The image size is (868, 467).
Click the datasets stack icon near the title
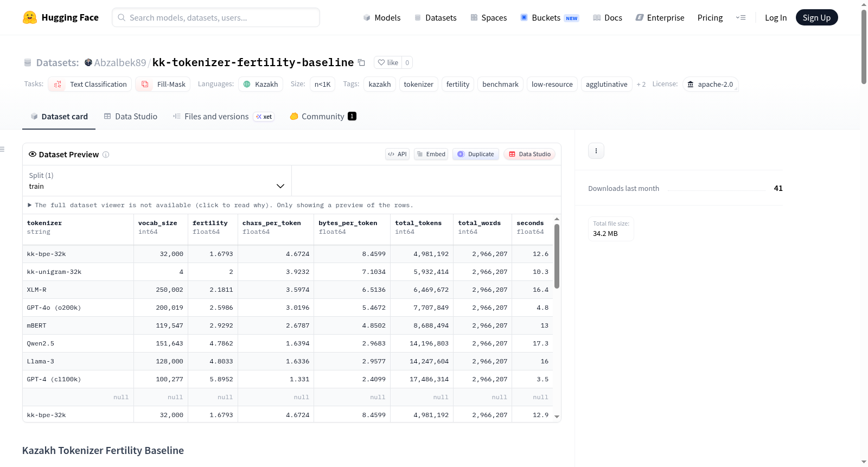tap(28, 63)
